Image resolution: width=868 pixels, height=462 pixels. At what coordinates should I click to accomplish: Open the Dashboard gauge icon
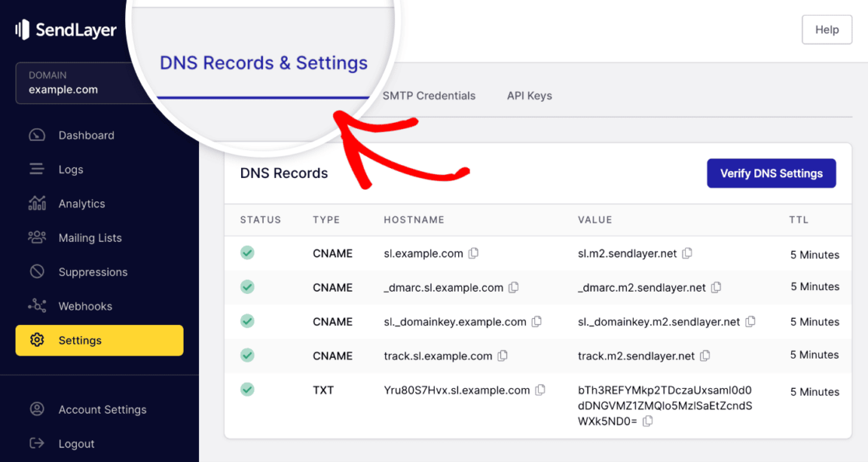pyautogui.click(x=37, y=135)
